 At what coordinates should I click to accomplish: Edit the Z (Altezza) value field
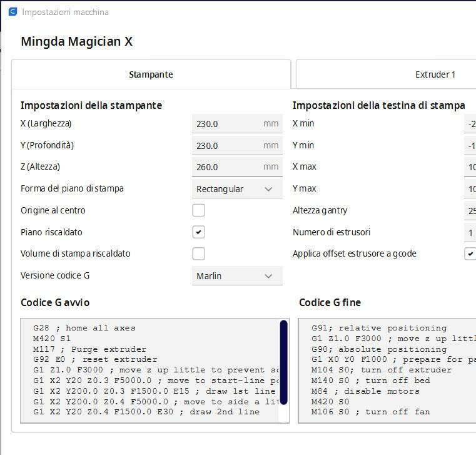(237, 166)
